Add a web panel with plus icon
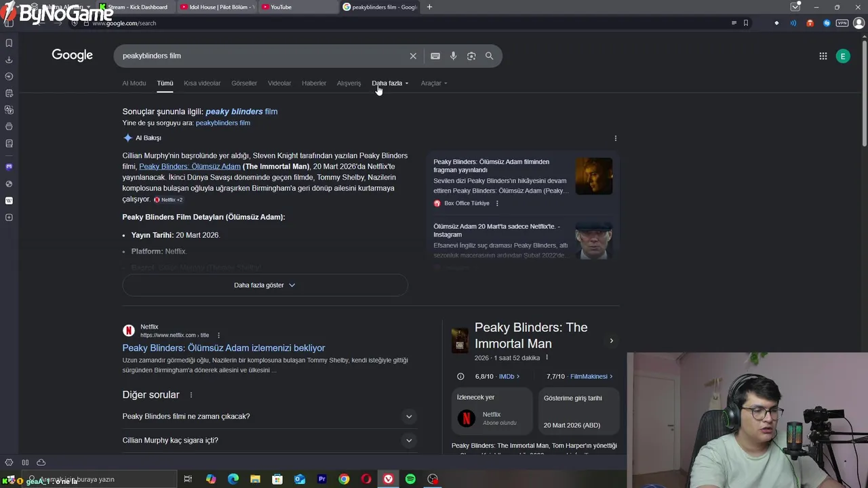 pyautogui.click(x=9, y=218)
